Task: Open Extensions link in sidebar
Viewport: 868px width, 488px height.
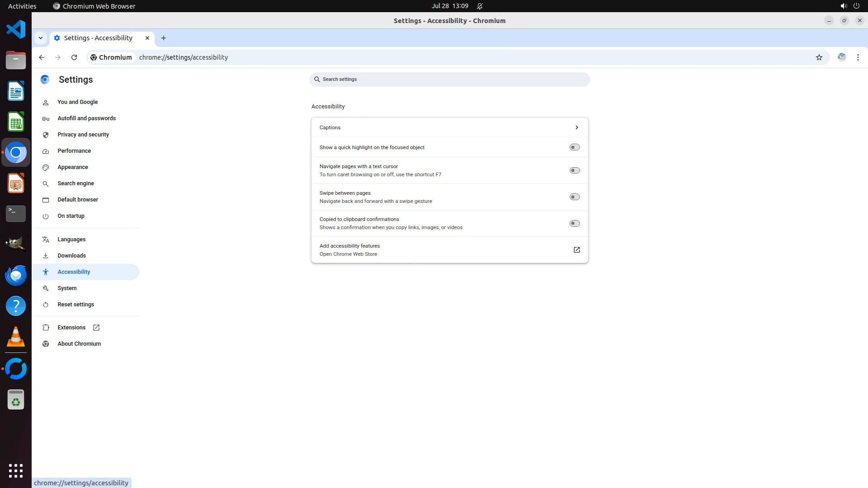Action: pos(71,328)
